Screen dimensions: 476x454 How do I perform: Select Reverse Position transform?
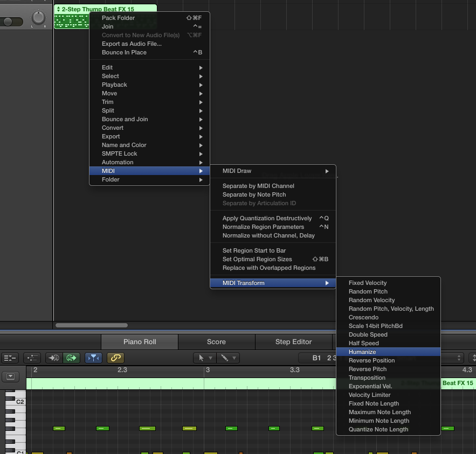[x=388, y=361]
